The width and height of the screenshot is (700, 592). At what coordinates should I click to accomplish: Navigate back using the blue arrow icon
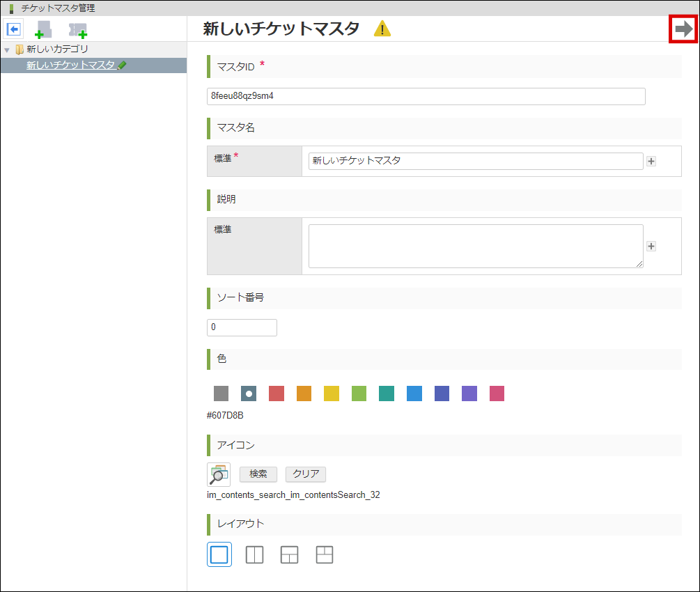(x=13, y=29)
